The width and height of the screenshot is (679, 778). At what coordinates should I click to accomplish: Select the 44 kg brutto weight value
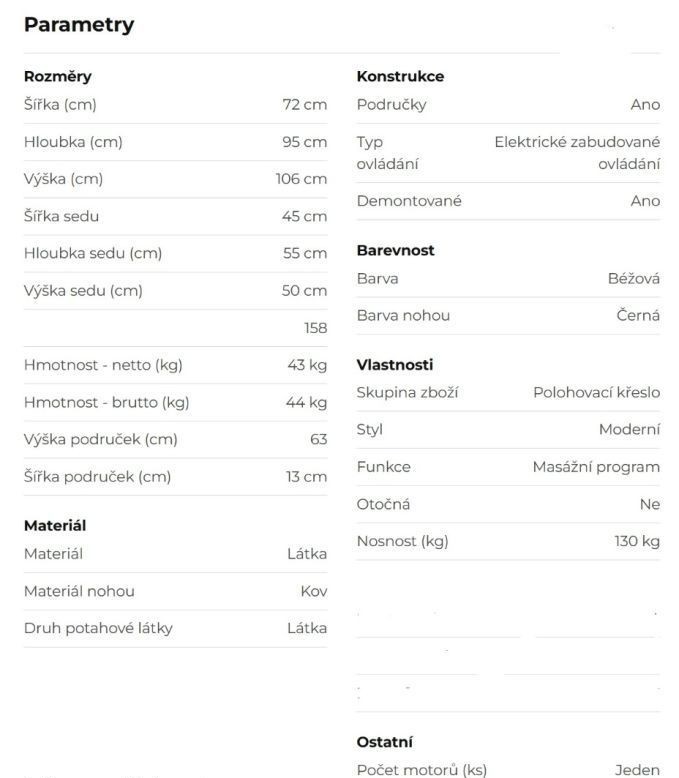306,402
